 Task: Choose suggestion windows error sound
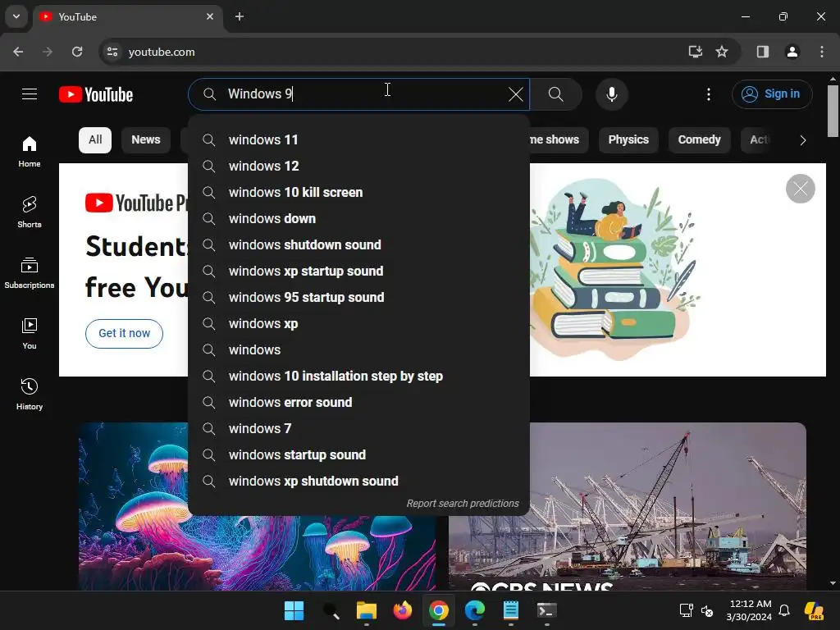pyautogui.click(x=359, y=402)
